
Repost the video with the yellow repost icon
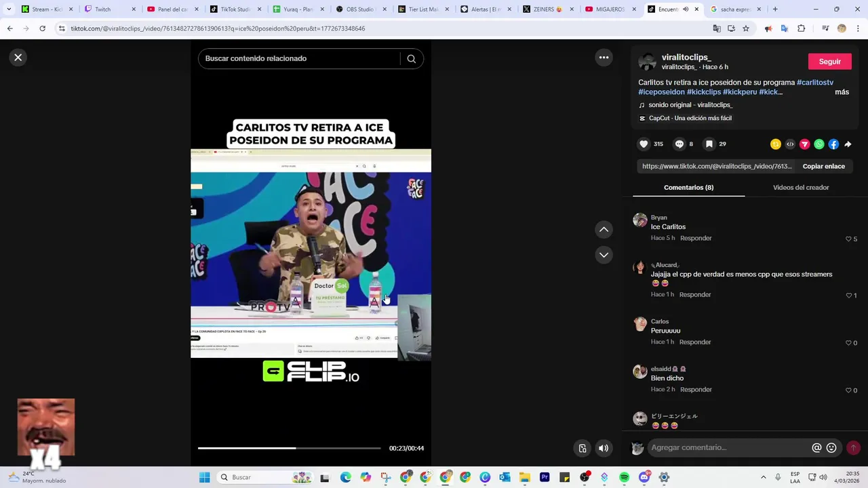(776, 144)
